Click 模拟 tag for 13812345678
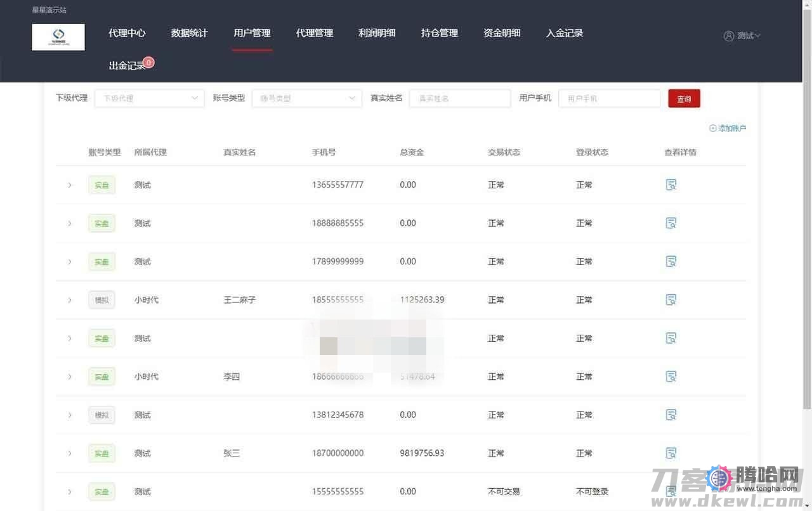812x511 pixels. point(101,415)
